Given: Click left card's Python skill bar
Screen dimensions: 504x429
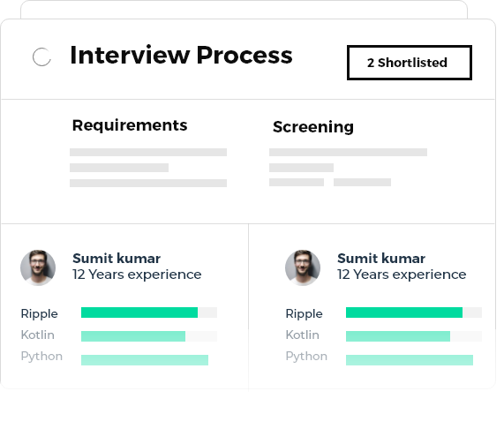Looking at the screenshot, I should (145, 360).
